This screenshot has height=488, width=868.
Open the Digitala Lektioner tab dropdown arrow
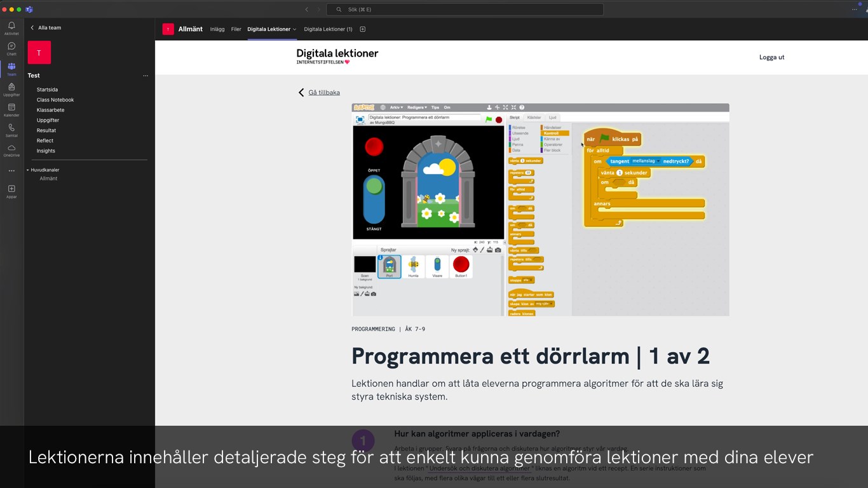(294, 29)
